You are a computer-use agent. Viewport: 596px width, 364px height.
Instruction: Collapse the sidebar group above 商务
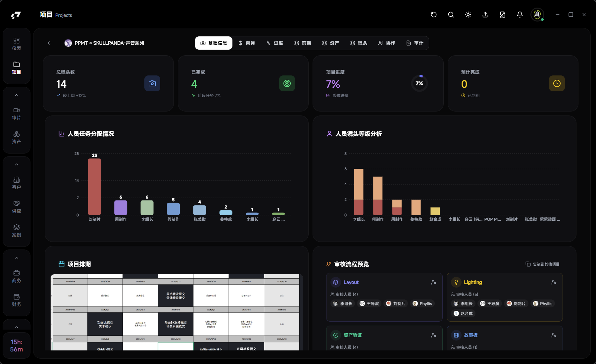(17, 258)
